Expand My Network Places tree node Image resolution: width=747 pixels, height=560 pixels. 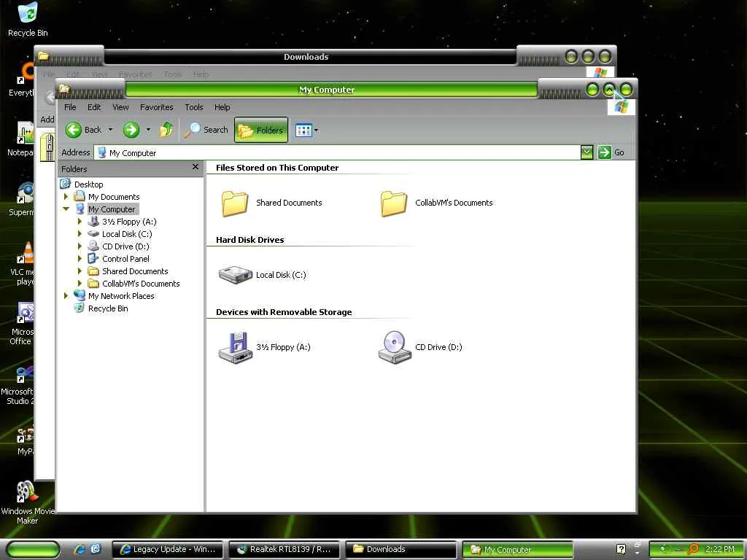[66, 296]
